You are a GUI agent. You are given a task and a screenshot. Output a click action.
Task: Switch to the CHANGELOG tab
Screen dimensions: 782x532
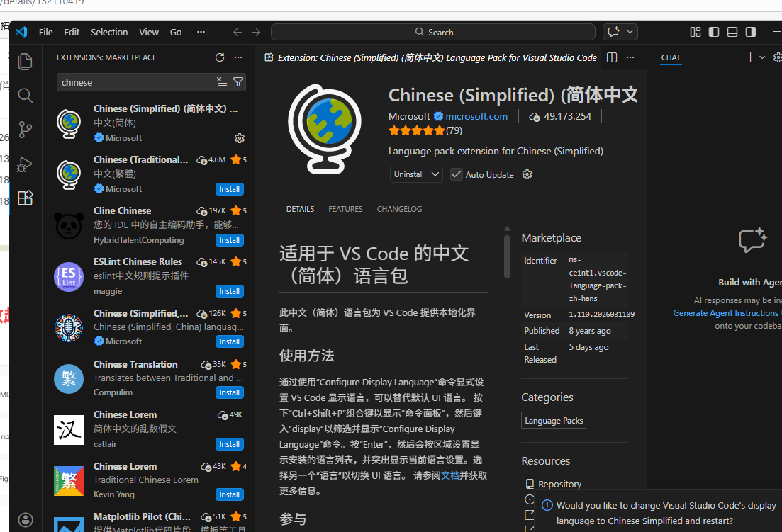point(399,209)
